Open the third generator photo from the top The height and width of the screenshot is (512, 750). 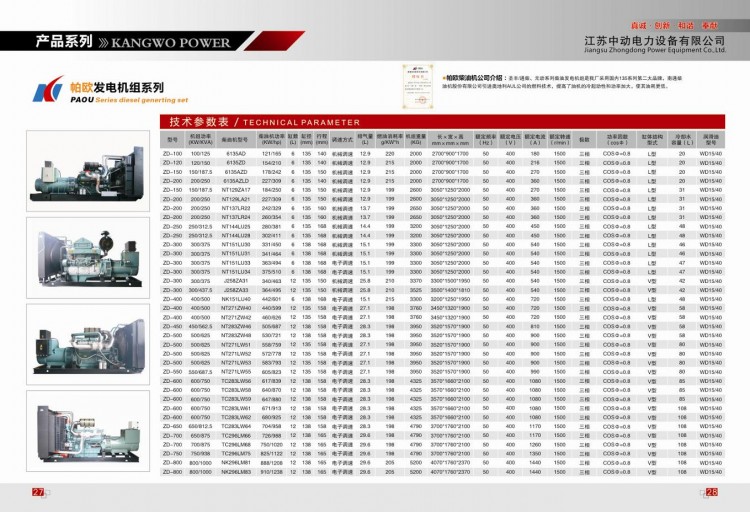[x=88, y=345]
